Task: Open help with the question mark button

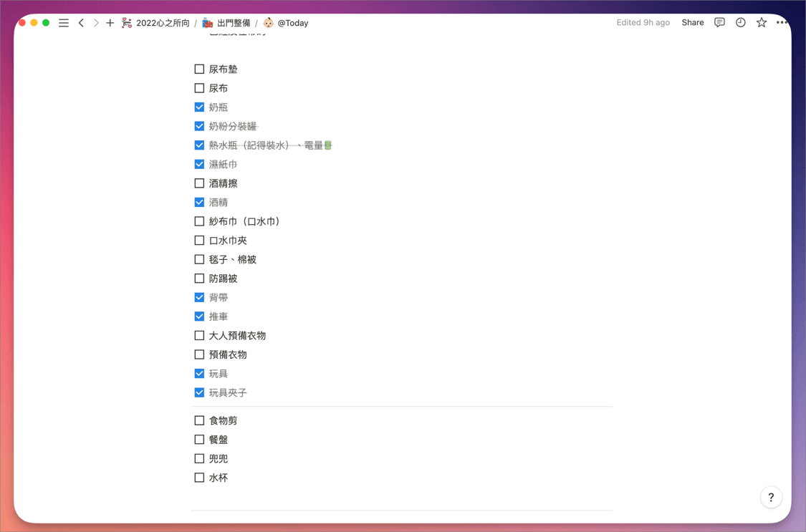Action: (771, 497)
